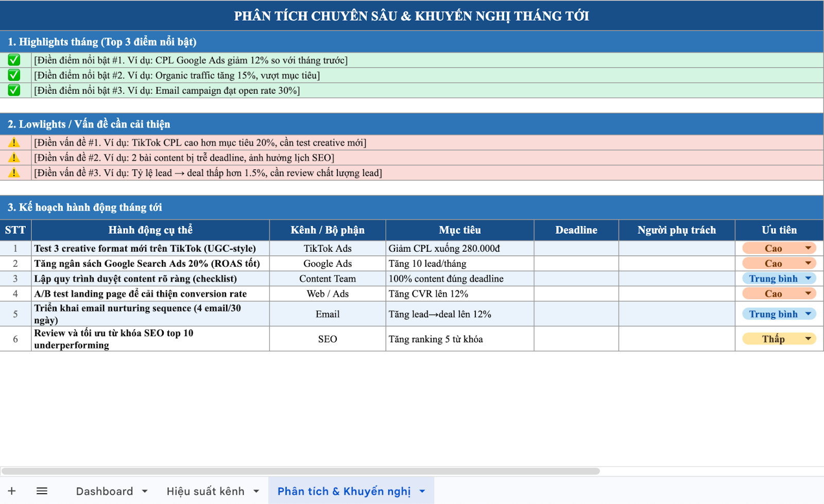This screenshot has height=504, width=824.
Task: Switch to the Hiệu suất kênh tab
Action: tap(205, 491)
